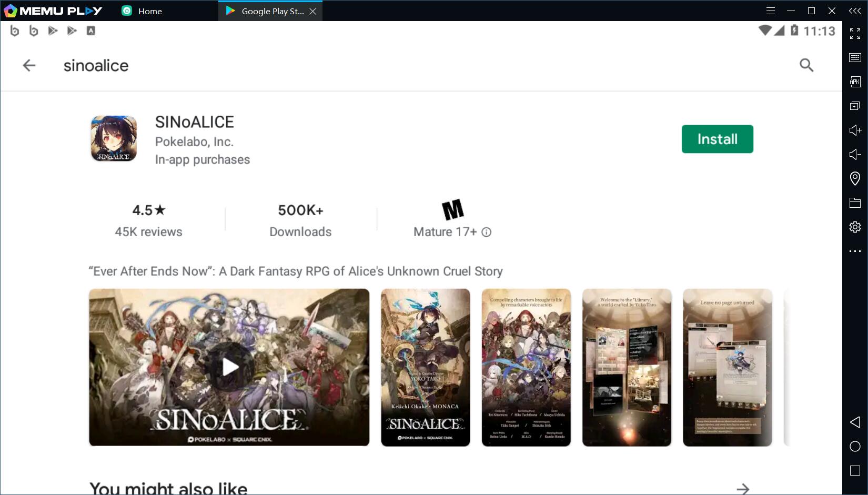Open search with the magnifier icon

pyautogui.click(x=806, y=65)
